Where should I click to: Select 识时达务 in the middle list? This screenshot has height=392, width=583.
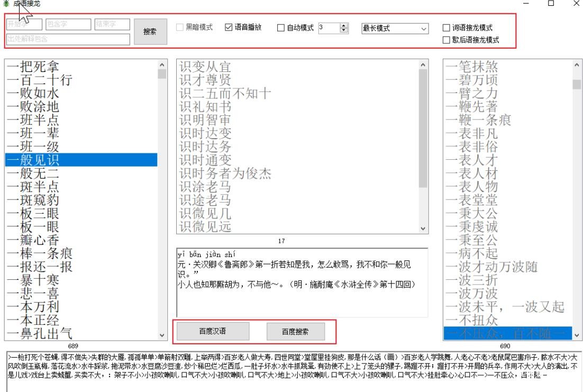point(297,147)
